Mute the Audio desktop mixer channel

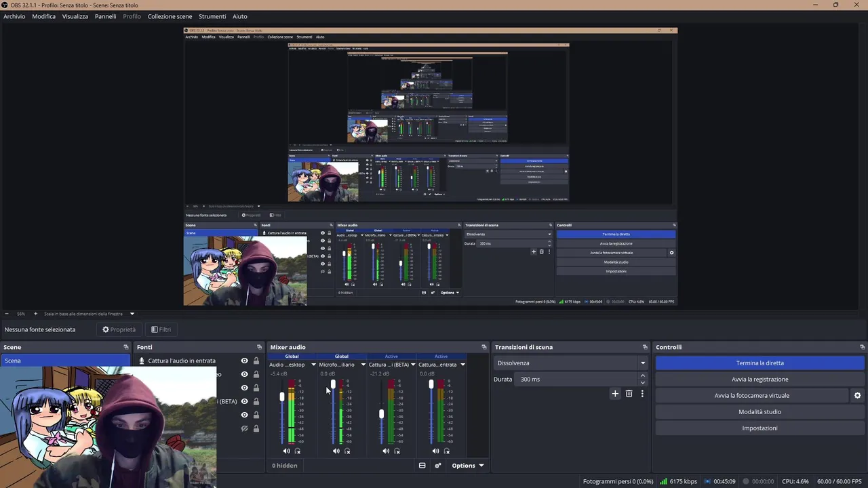286,451
